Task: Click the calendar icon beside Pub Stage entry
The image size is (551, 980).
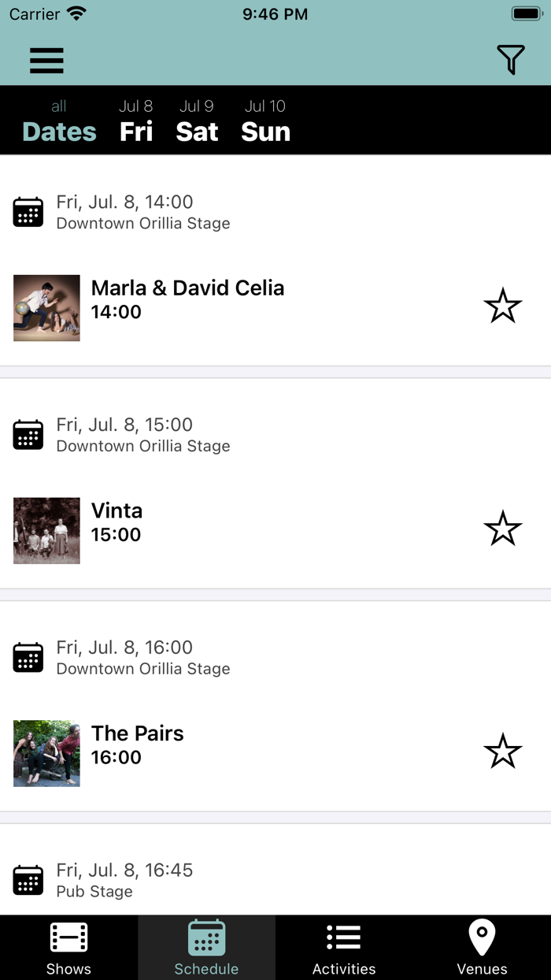Action: click(x=28, y=879)
